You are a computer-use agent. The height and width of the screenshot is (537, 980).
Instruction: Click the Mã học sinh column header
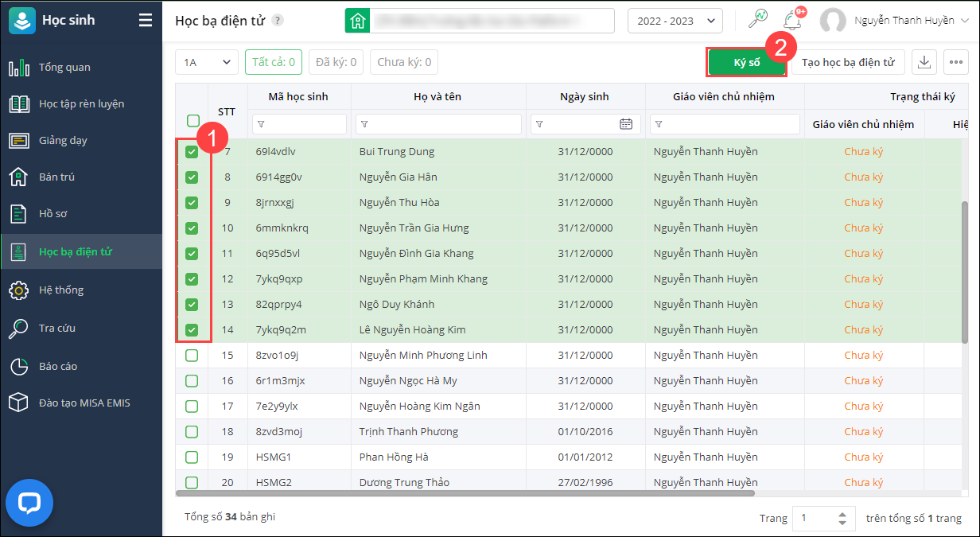[298, 97]
